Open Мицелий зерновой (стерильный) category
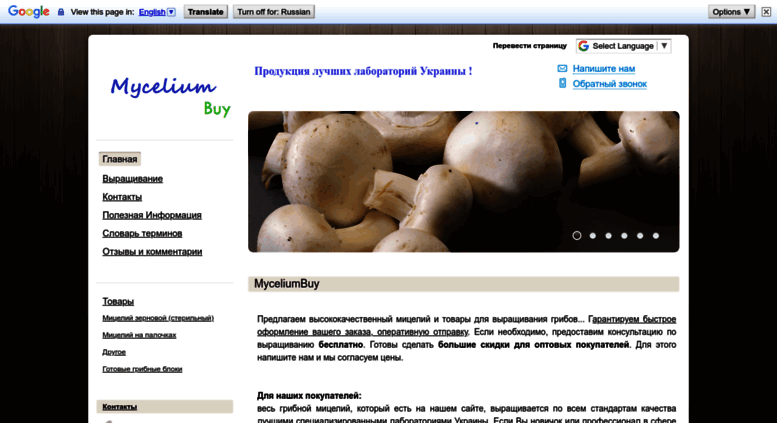 158,318
